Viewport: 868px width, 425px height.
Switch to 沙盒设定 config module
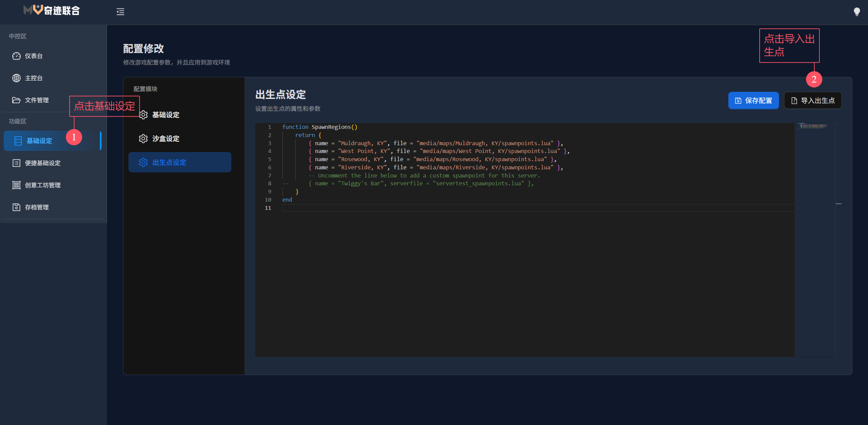166,139
